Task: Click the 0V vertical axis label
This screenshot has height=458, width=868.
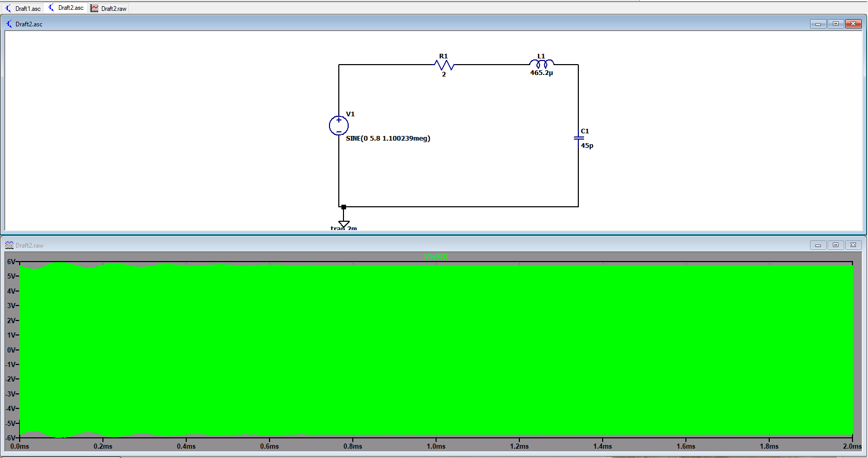Action: pos(11,350)
